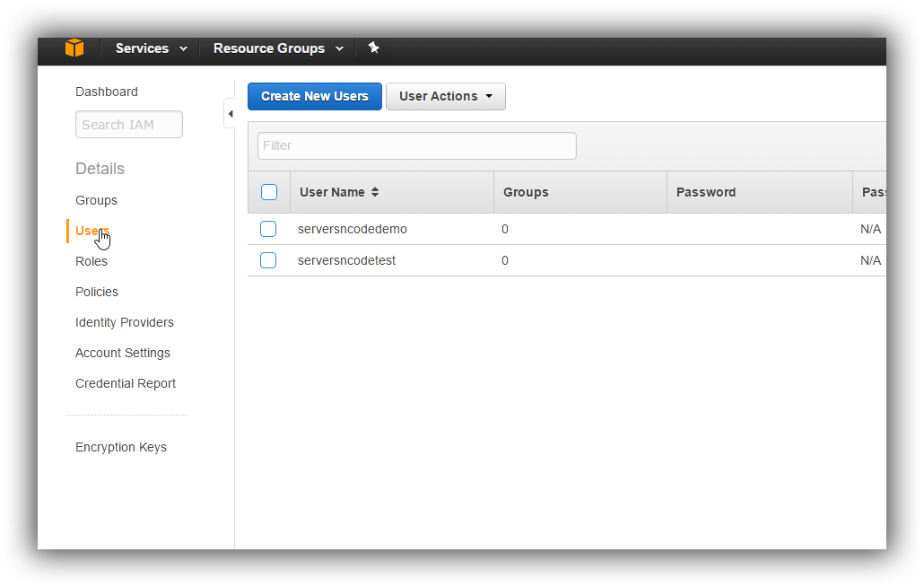This screenshot has width=924, height=587.
Task: Open the Resource Groups dropdown
Action: click(x=278, y=48)
